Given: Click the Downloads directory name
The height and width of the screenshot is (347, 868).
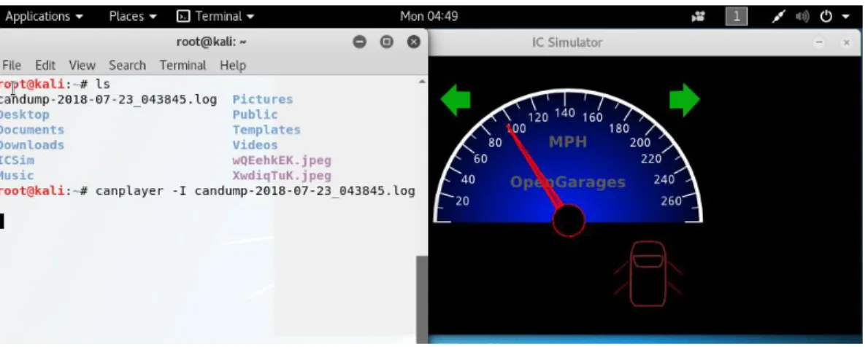Looking at the screenshot, I should pos(31,145).
